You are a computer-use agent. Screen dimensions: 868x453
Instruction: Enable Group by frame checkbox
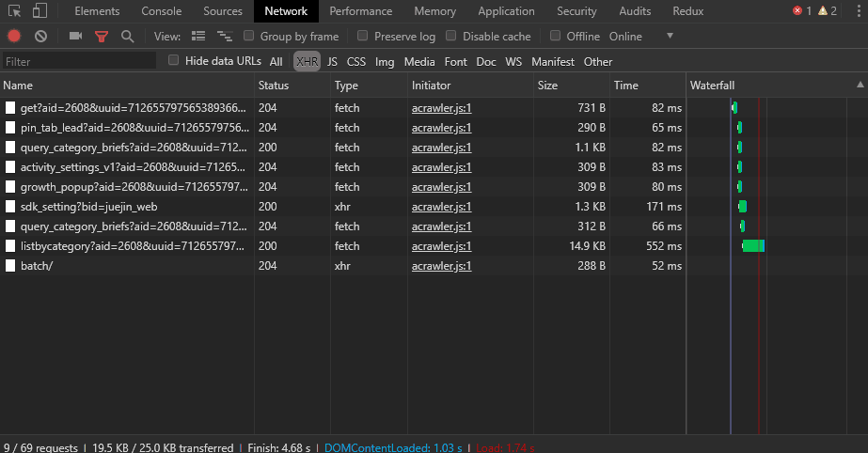pos(249,36)
